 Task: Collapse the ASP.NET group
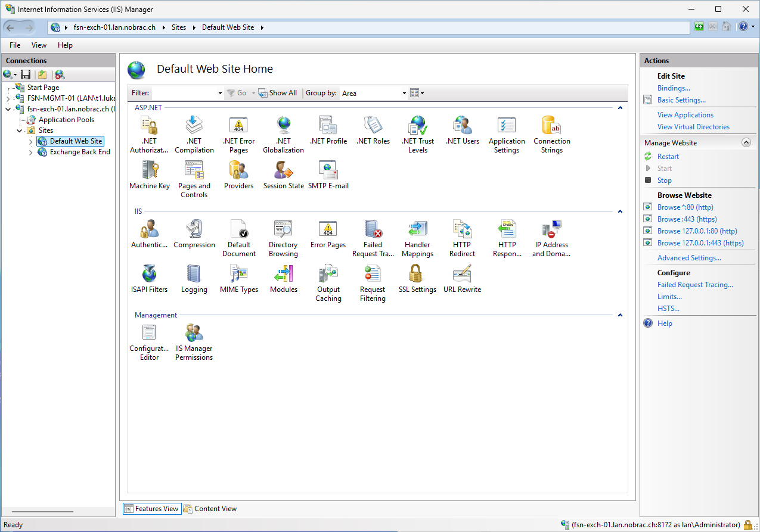tap(620, 108)
